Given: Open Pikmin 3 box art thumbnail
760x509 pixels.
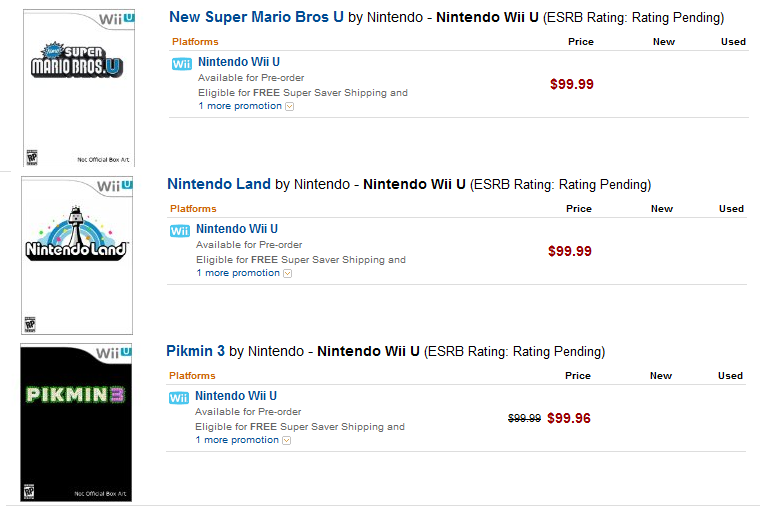Looking at the screenshot, I should pyautogui.click(x=76, y=422).
